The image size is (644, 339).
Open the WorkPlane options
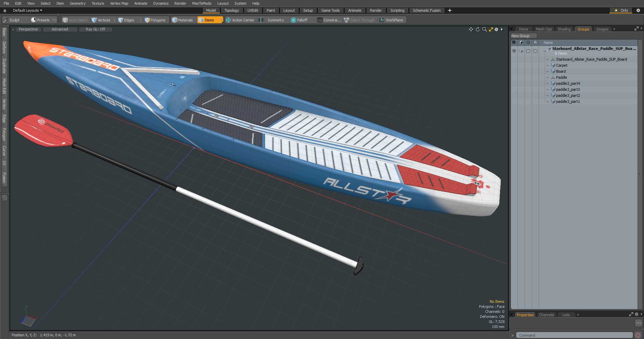pyautogui.click(x=392, y=20)
